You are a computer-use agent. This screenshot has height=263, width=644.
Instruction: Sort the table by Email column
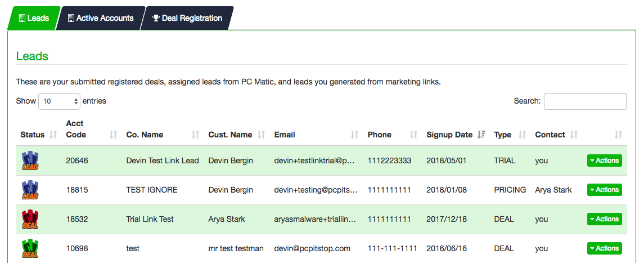[354, 135]
